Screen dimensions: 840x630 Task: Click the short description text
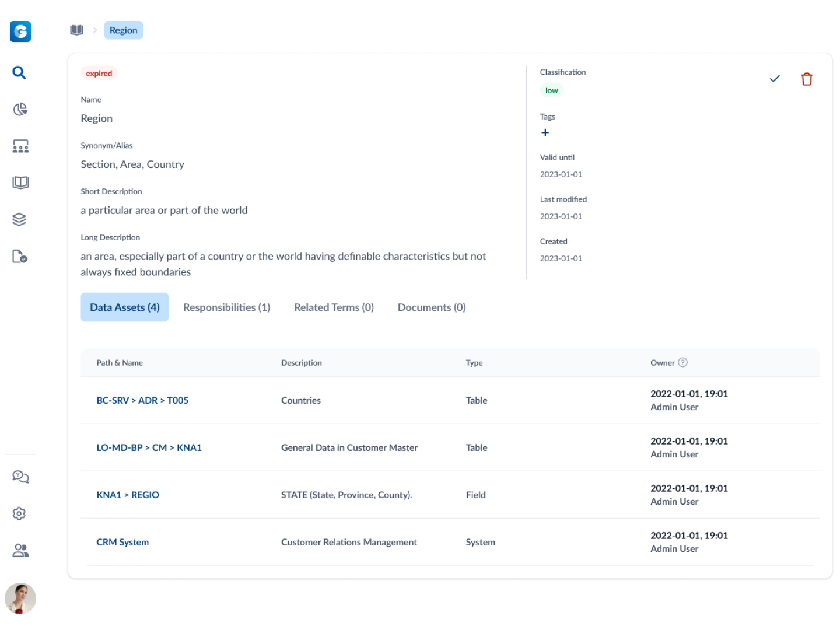click(x=164, y=211)
